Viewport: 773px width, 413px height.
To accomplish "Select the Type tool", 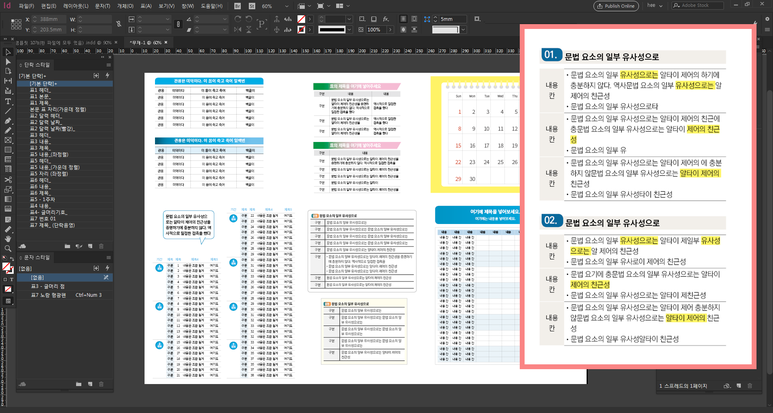I will click(8, 101).
